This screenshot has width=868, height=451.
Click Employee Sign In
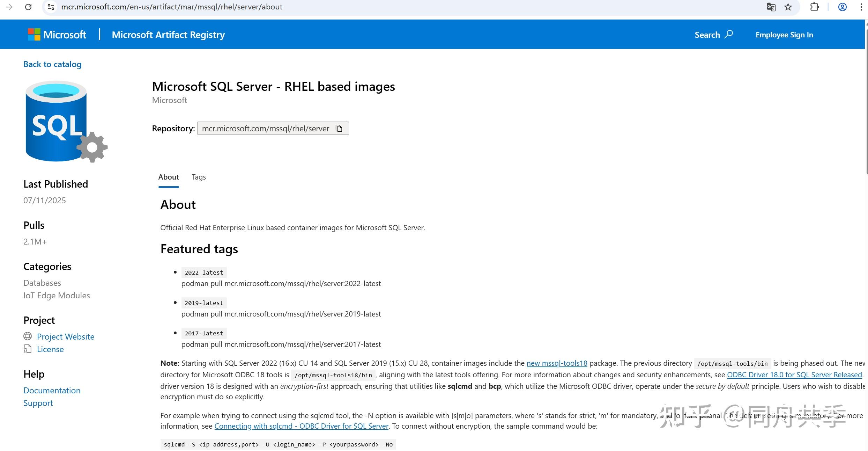coord(784,34)
